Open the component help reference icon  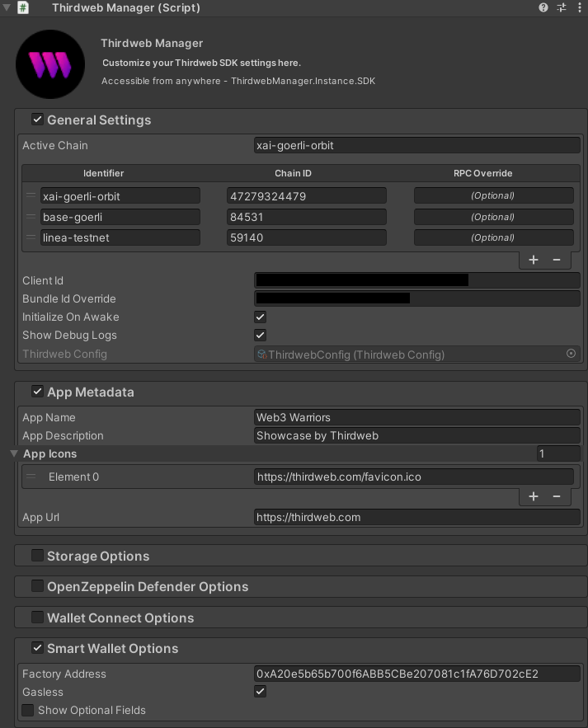[543, 7]
